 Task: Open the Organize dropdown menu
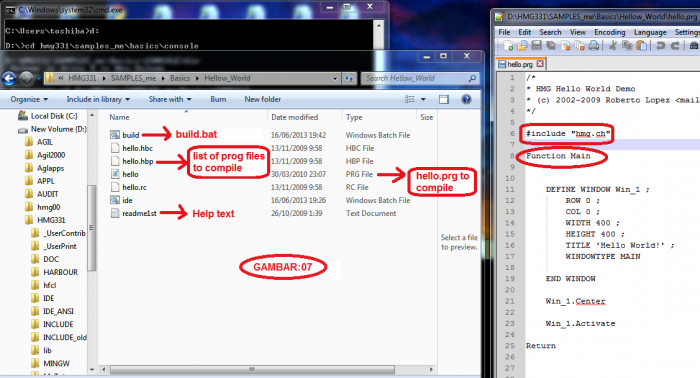pos(29,99)
